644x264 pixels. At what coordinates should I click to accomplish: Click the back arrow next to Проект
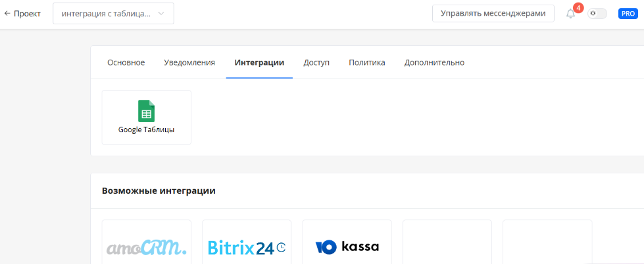tap(7, 14)
